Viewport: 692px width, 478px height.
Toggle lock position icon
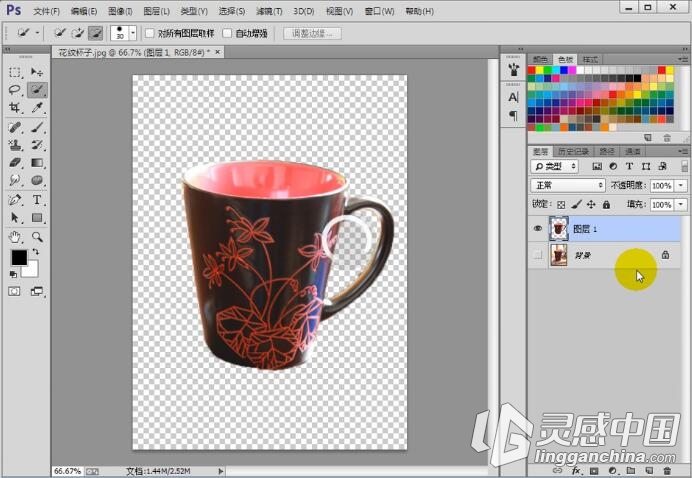click(x=591, y=205)
